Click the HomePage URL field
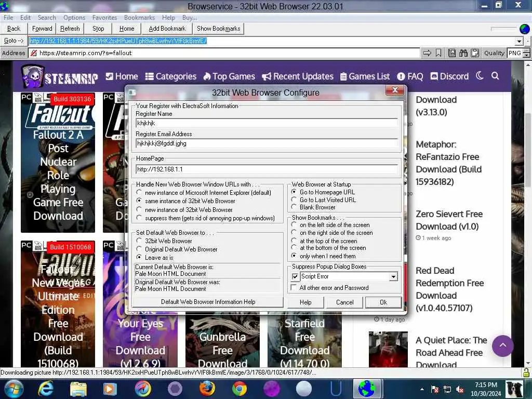Viewport: 532px width, 399px height. click(x=267, y=169)
